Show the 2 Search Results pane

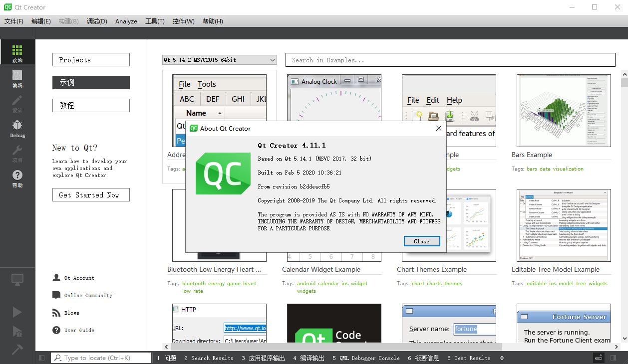click(x=209, y=358)
